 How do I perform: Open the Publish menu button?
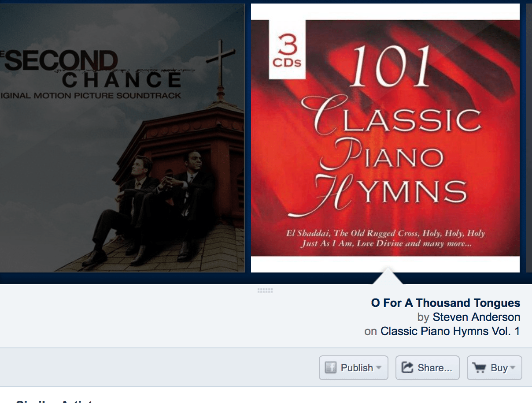pyautogui.click(x=354, y=368)
